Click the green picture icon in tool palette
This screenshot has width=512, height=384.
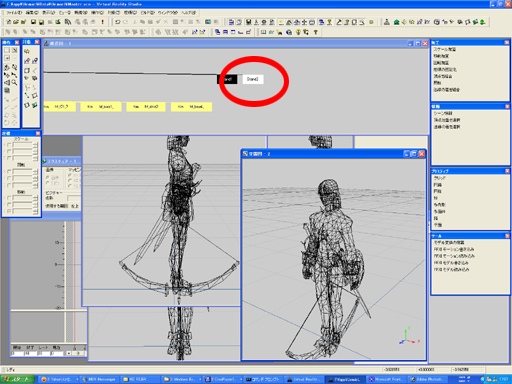pos(35,105)
